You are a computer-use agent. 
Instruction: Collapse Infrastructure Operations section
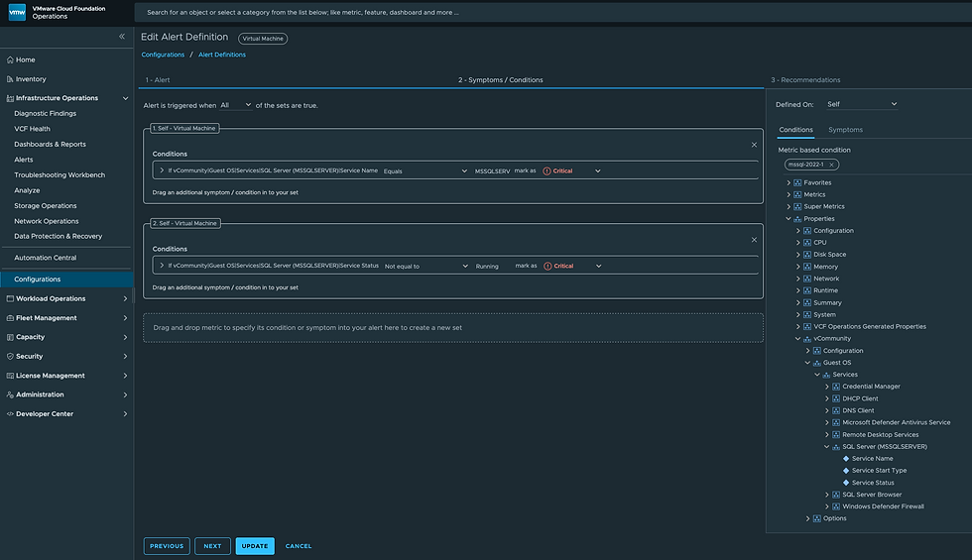tap(125, 98)
